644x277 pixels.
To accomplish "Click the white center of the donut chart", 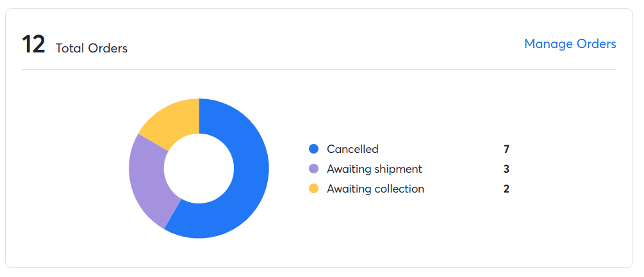I will pos(199,168).
